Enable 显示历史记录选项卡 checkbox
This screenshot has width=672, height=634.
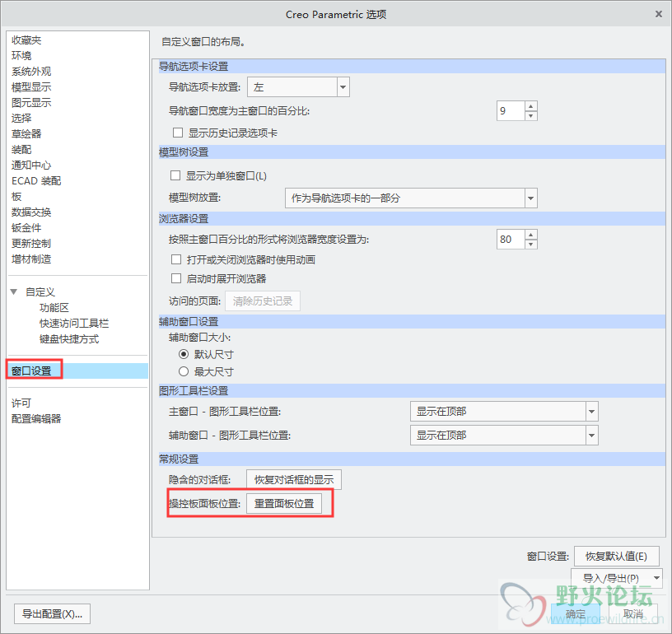coord(177,133)
